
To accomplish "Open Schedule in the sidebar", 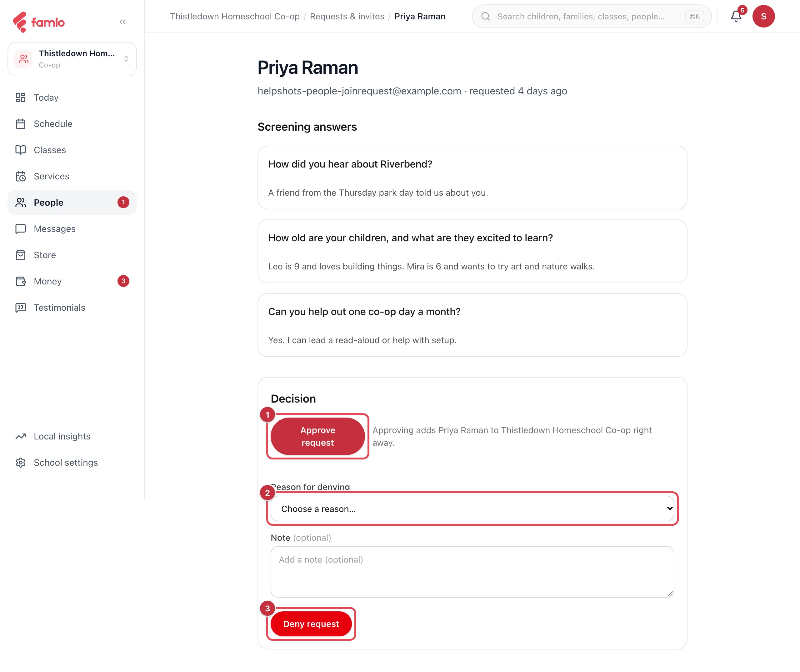I will [72, 124].
